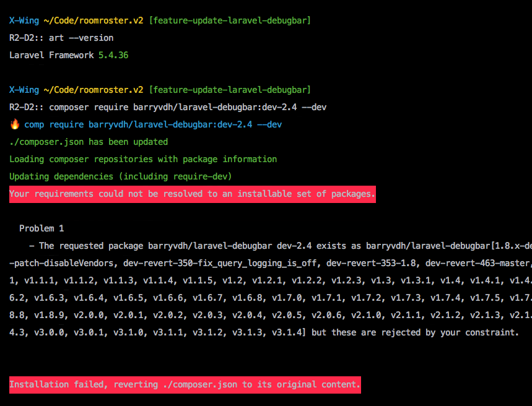Click 'v1.3.1' in the version list
532x406 pixels.
(x=416, y=280)
